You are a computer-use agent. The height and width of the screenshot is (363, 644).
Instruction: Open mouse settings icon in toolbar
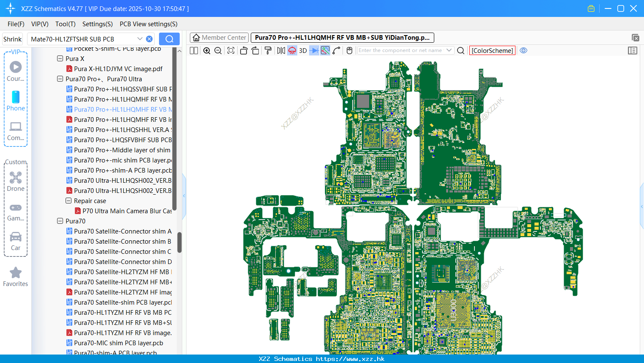[349, 50]
